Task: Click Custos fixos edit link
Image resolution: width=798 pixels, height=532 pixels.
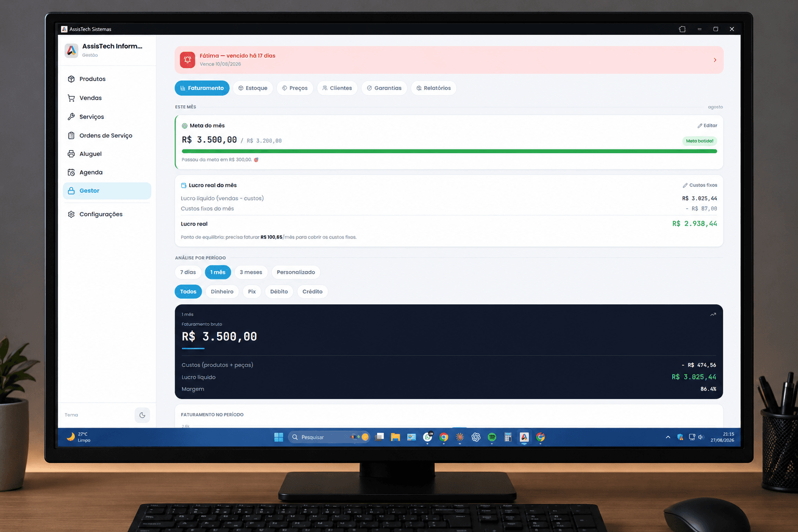Action: click(x=700, y=185)
